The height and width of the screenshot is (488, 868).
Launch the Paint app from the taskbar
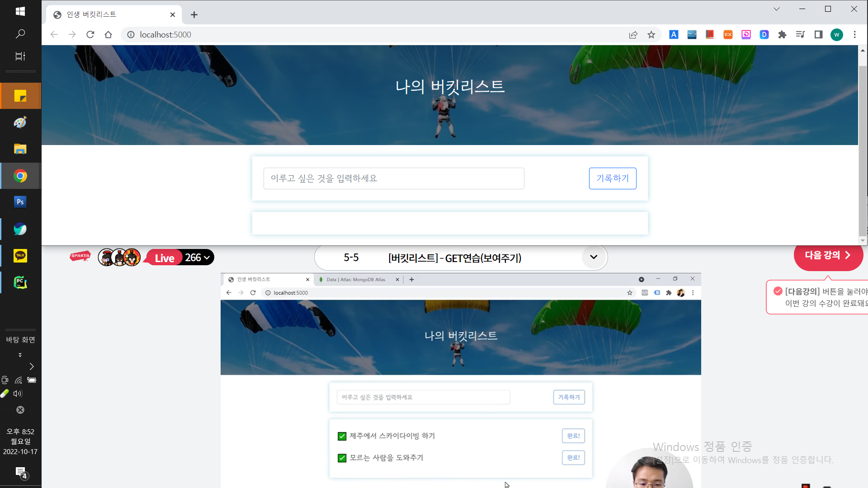click(x=20, y=122)
